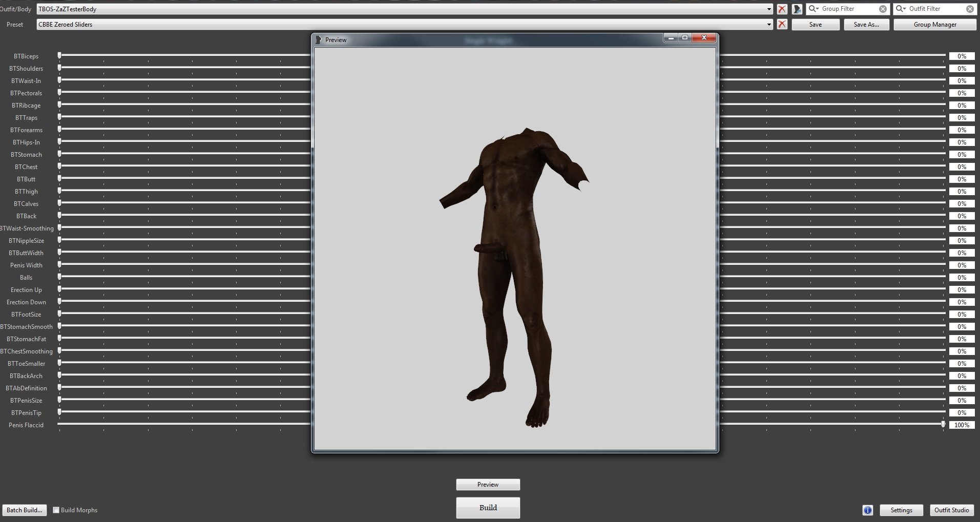Click the icon left of Group Filter

[x=797, y=9]
